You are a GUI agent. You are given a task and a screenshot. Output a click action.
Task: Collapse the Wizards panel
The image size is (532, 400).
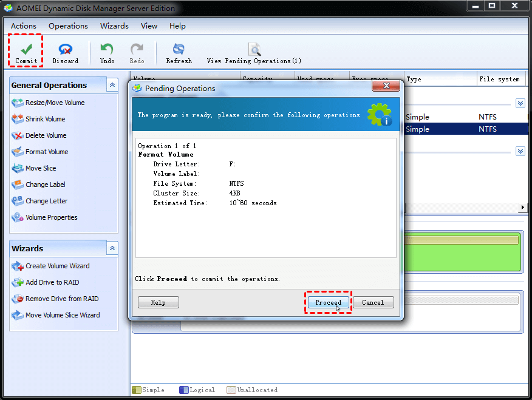tap(112, 248)
